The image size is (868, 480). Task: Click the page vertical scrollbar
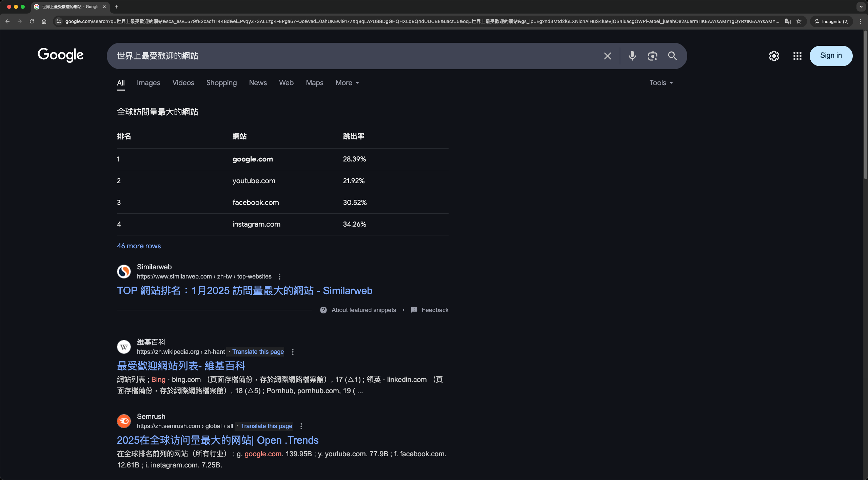[865, 105]
